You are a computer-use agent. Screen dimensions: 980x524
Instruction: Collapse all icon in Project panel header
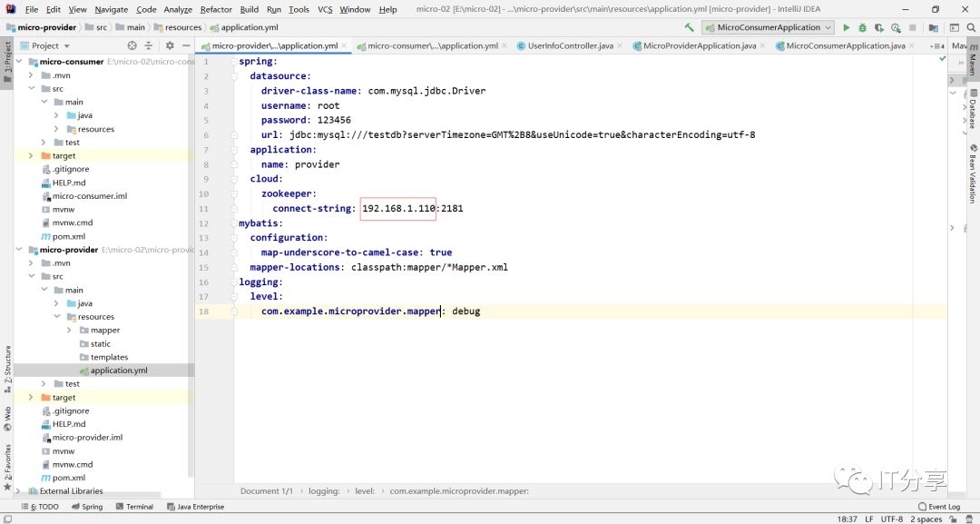click(x=149, y=45)
